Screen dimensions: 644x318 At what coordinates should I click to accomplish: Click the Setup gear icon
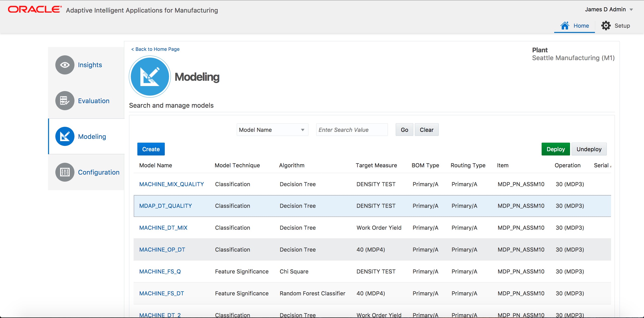pyautogui.click(x=606, y=25)
